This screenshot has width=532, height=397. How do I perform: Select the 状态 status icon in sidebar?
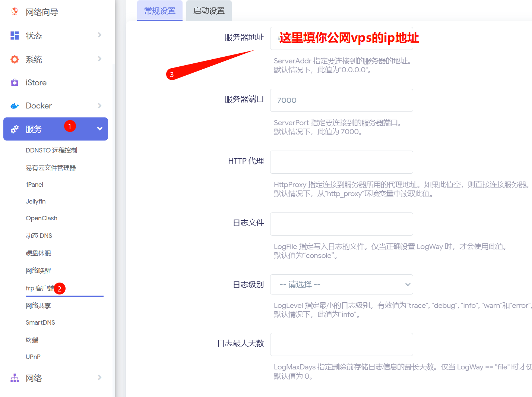point(14,35)
